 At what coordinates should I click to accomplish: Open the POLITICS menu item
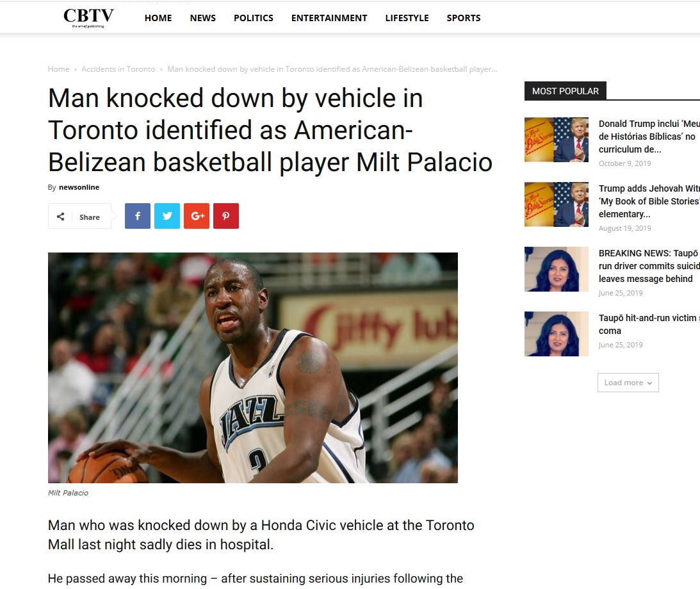click(254, 18)
